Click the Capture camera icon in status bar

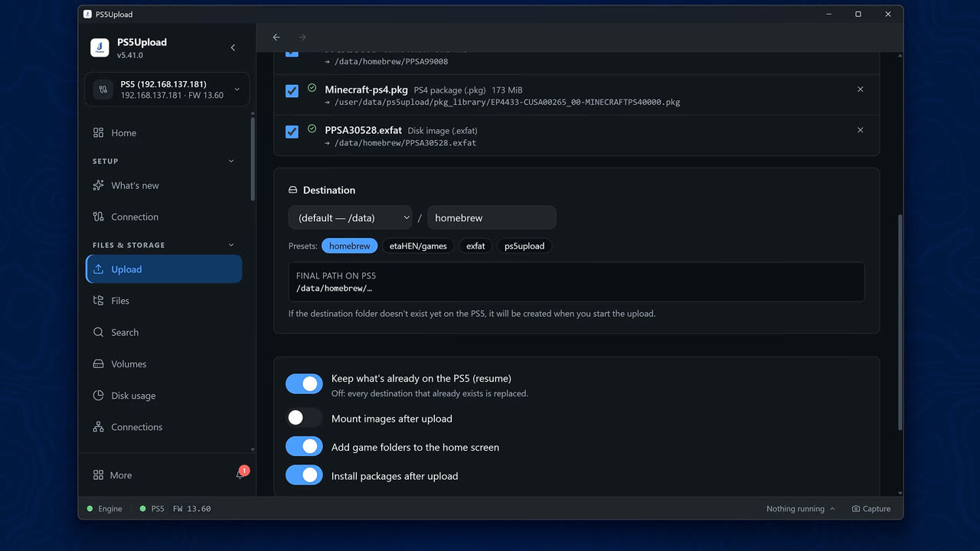856,509
